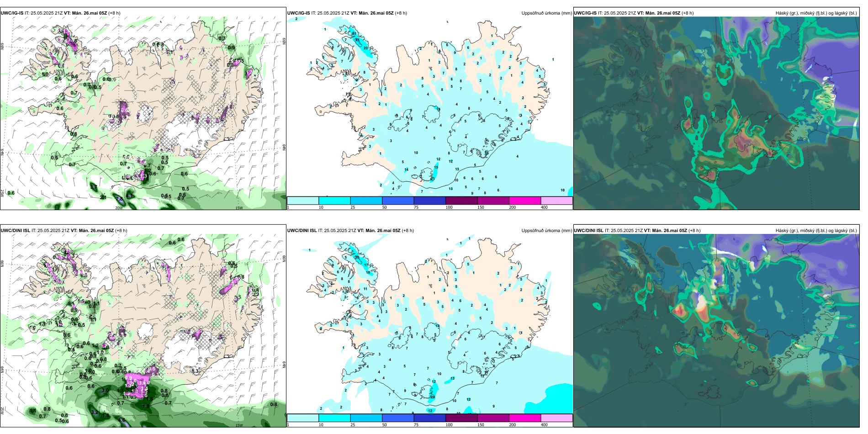Click 'Uppsöfnuð úrkoma (mm)' label on the IG-IS panel

click(x=546, y=13)
